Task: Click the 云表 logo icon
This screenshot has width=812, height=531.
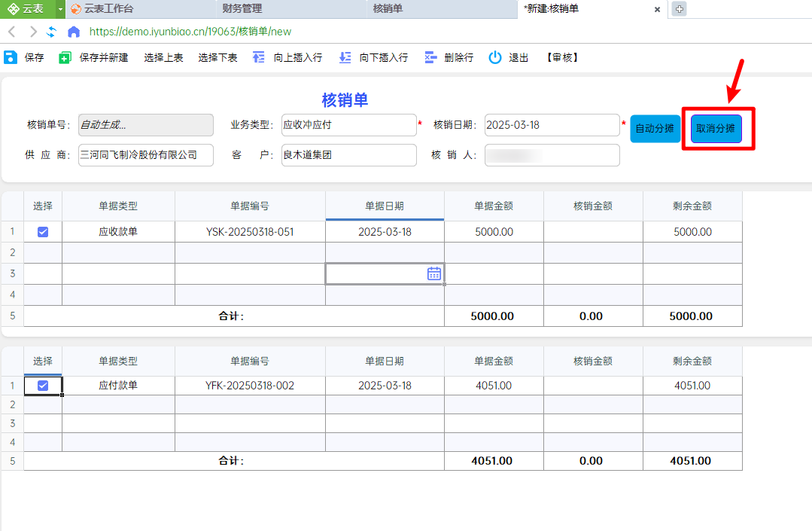Action: tap(14, 9)
